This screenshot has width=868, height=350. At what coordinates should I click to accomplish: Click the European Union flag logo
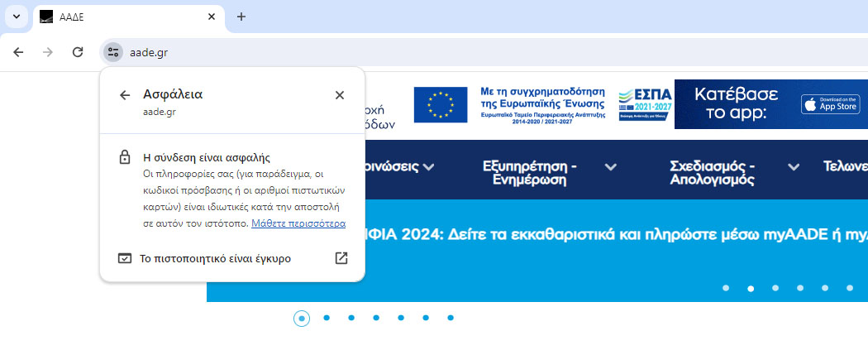(x=441, y=105)
